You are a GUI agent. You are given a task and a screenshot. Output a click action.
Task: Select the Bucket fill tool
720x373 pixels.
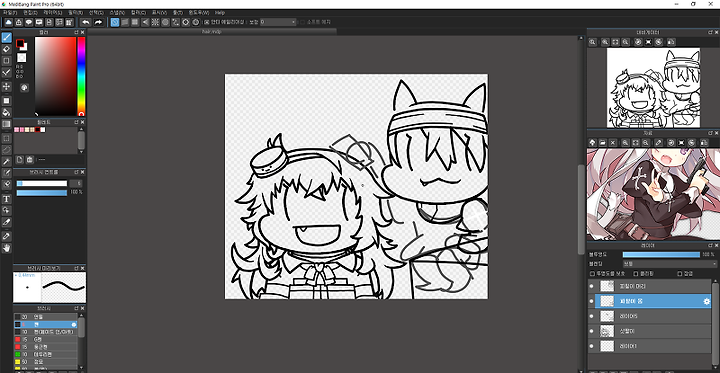pyautogui.click(x=6, y=112)
